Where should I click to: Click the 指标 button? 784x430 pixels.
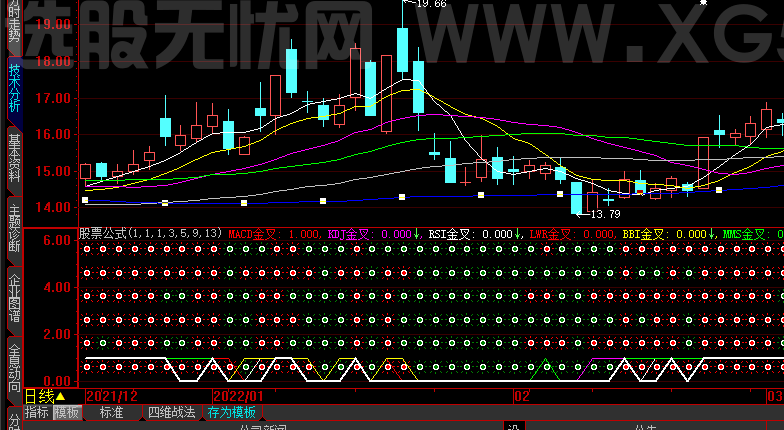[x=37, y=412]
